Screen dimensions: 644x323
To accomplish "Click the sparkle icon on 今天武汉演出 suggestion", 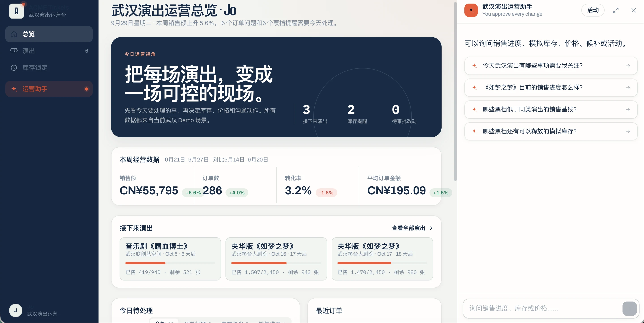I will tap(474, 66).
